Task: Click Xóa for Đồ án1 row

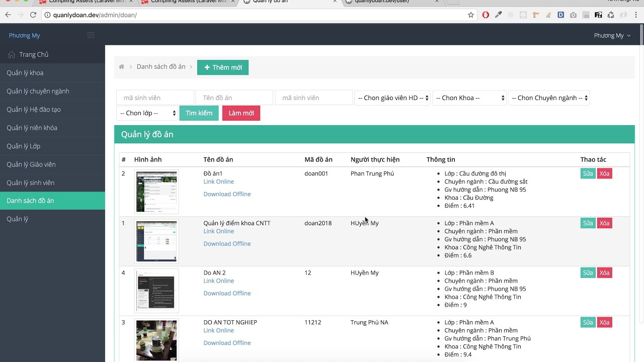Action: tap(604, 173)
